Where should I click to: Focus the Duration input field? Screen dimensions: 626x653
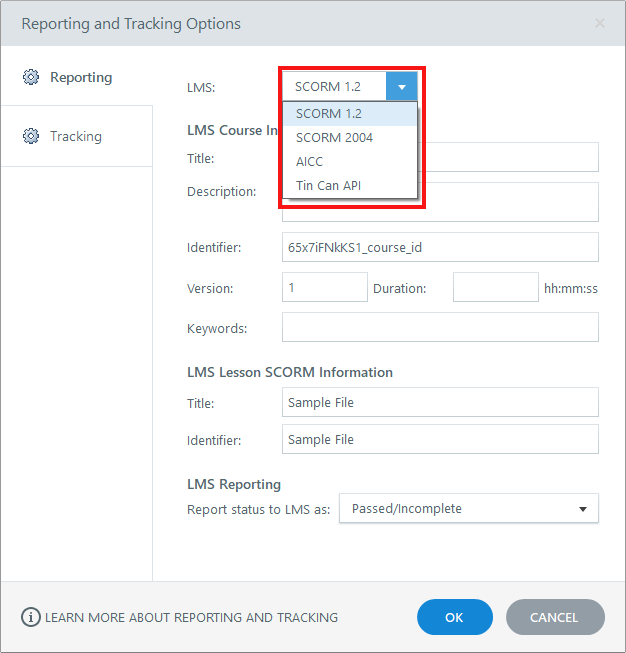[x=495, y=288]
